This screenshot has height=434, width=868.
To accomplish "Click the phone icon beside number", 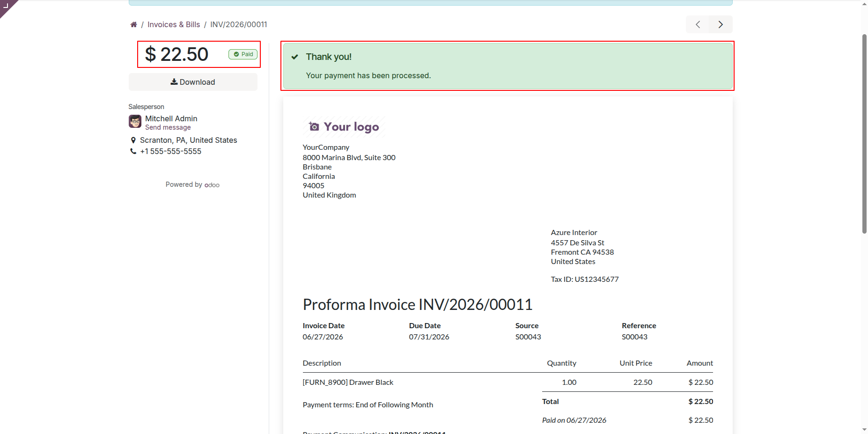I will (x=133, y=151).
